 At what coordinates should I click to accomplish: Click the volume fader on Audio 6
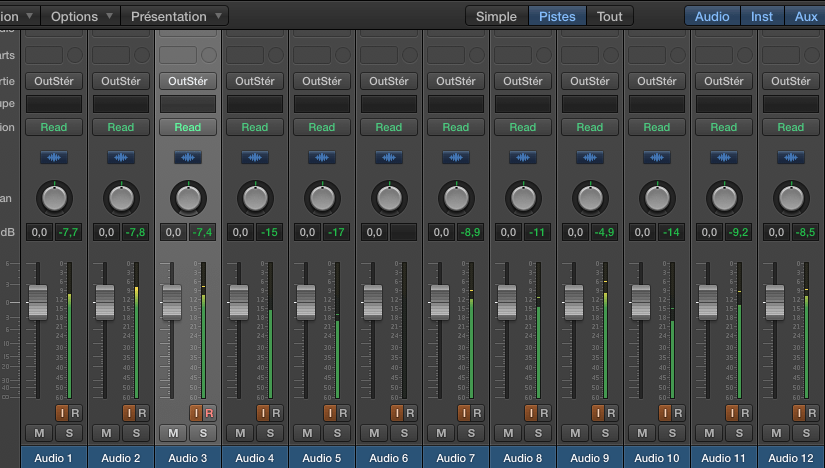click(x=372, y=300)
